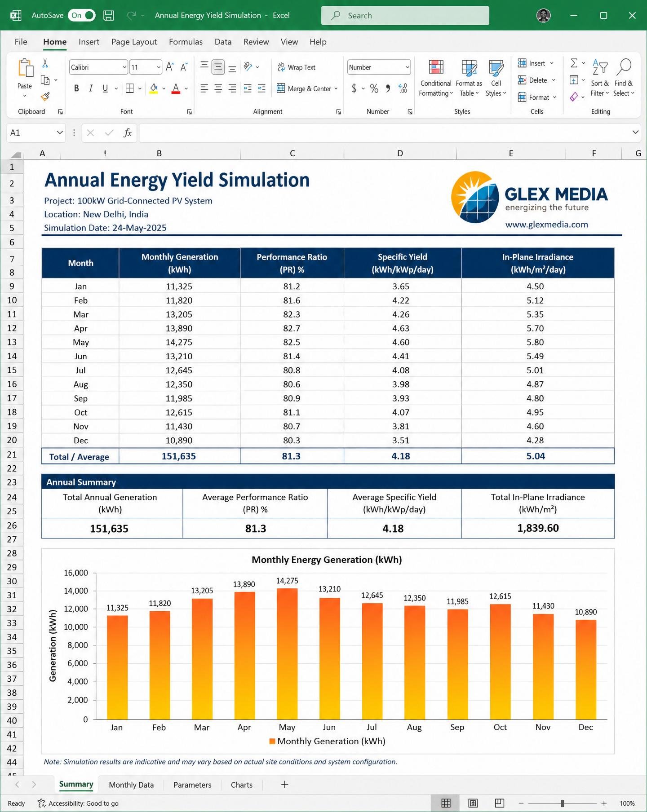The image size is (647, 812).
Task: Open the Page Layout ribbon tab
Action: 134,42
